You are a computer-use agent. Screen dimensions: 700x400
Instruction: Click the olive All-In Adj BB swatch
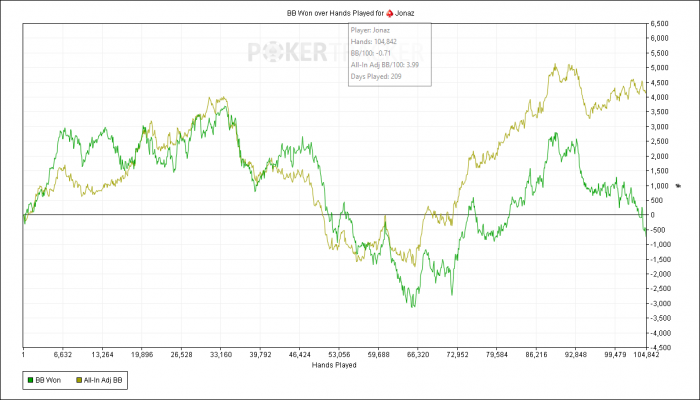pyautogui.click(x=79, y=380)
